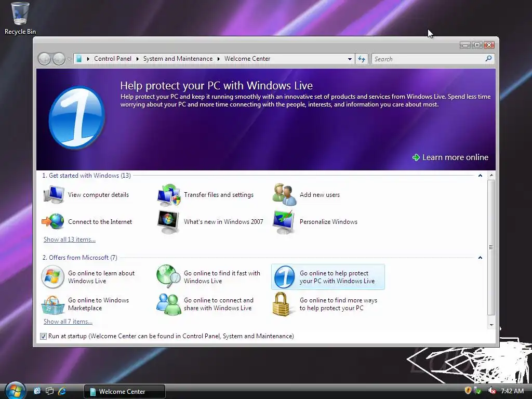Image resolution: width=532 pixels, height=399 pixels.
Task: Click Show all 13 items link
Action: pyautogui.click(x=70, y=240)
